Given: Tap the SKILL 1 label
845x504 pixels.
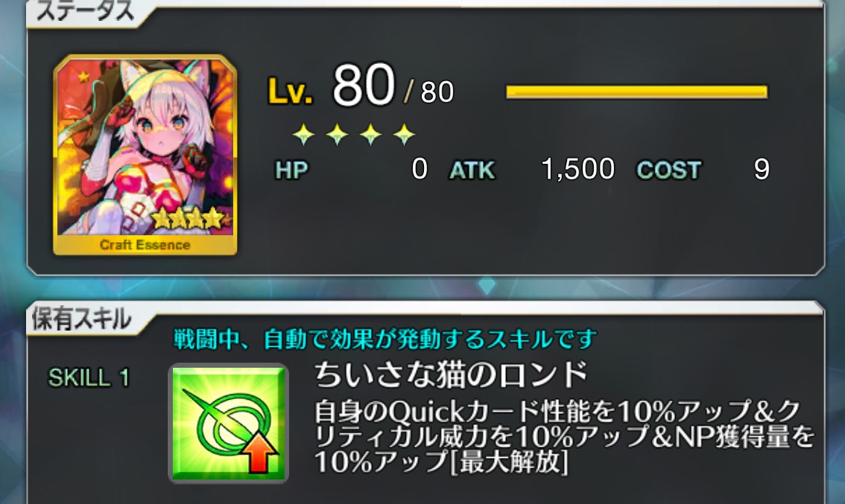Looking at the screenshot, I should click(x=89, y=377).
